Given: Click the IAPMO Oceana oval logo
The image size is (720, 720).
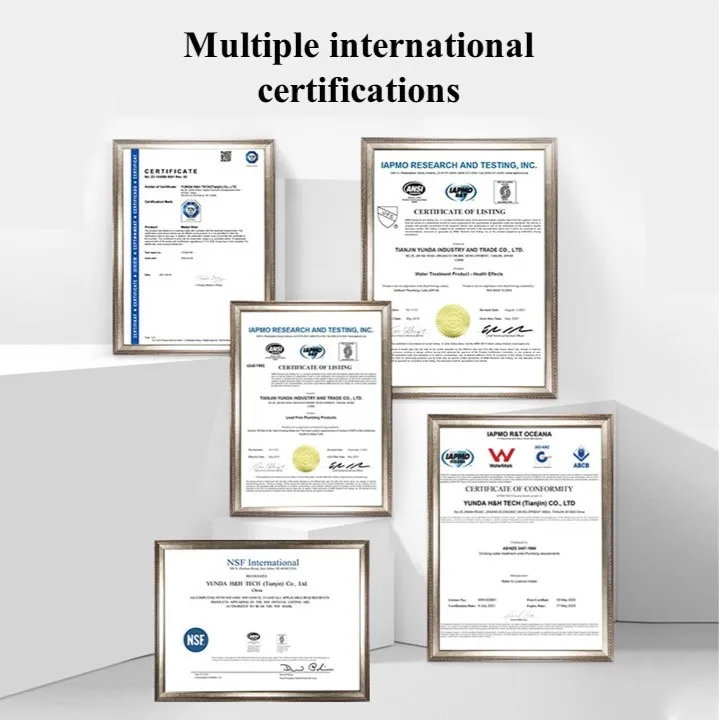Looking at the screenshot, I should pyautogui.click(x=458, y=458).
